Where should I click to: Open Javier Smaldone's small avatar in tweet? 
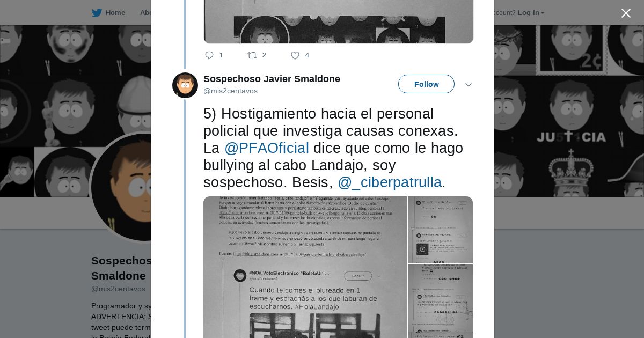pos(185,85)
